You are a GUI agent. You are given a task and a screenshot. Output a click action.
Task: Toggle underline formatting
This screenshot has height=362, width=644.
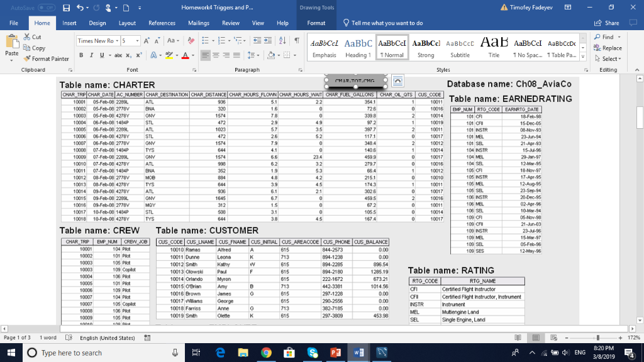point(102,55)
